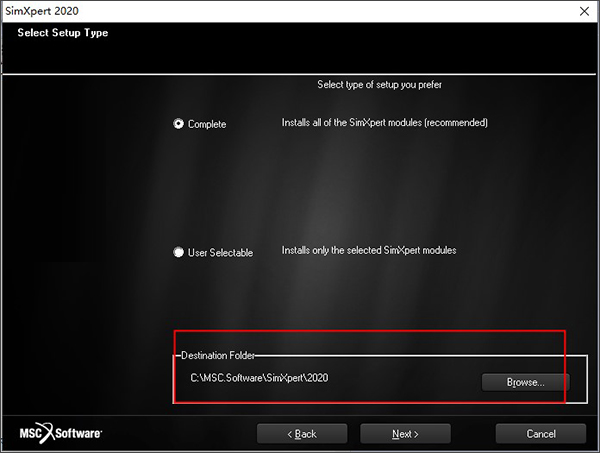Screen dimensions: 600x453
Task: Click the MSC Software logo
Action: pos(60,433)
